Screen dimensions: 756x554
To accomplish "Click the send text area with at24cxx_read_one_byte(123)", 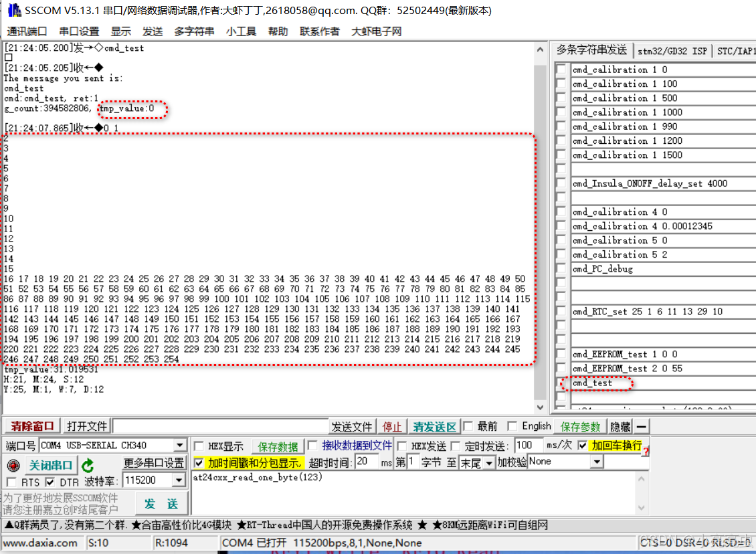I will pos(413,493).
